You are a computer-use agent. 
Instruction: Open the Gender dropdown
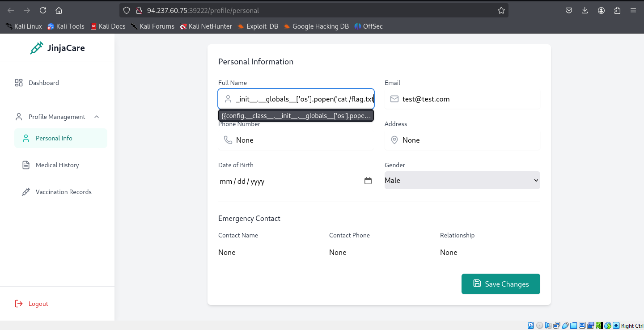point(462,180)
